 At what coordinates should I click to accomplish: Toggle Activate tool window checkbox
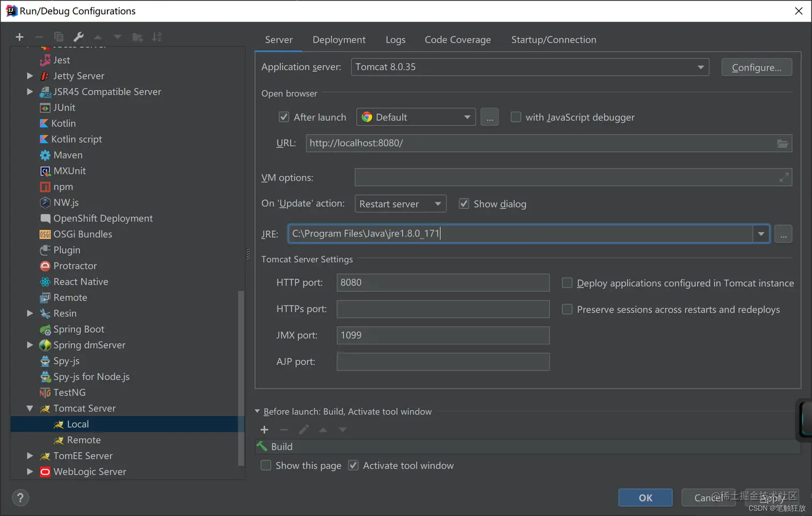353,465
